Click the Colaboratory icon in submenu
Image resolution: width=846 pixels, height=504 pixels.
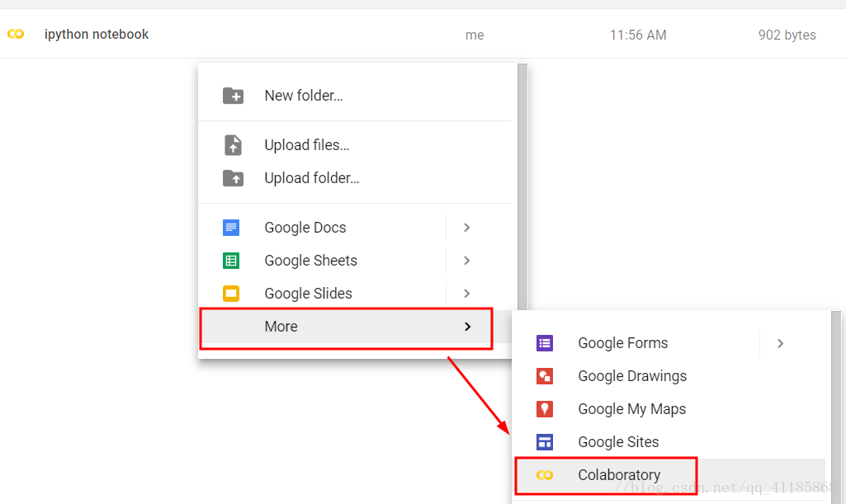544,475
